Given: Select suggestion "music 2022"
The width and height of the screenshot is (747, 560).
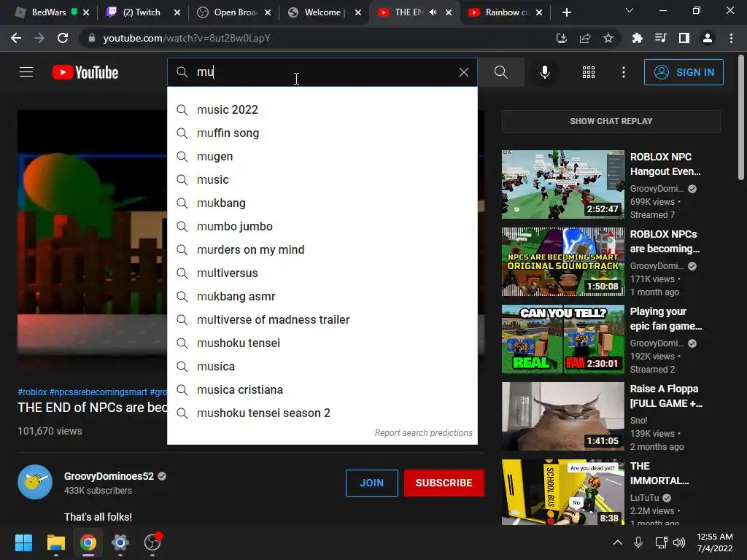Looking at the screenshot, I should 322,109.
